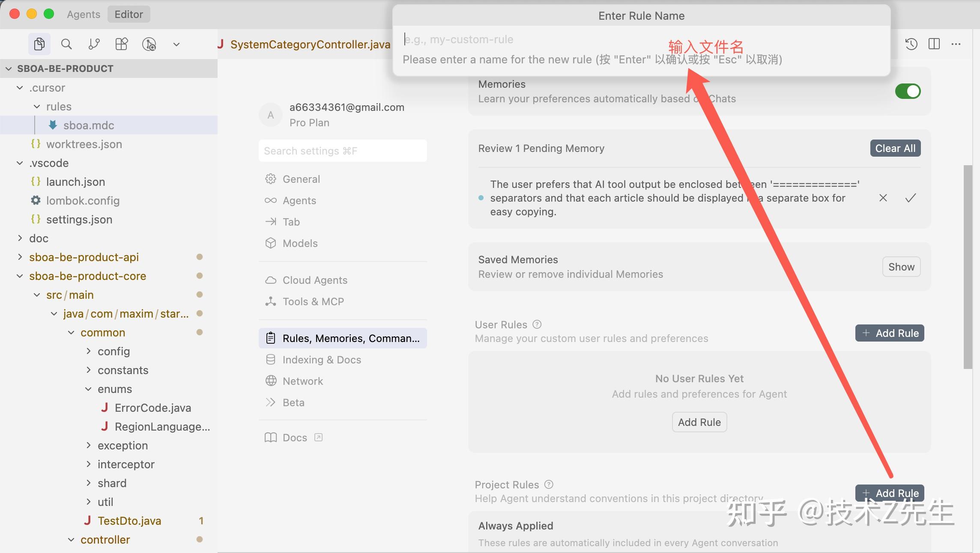Open the Extensions blocks icon
The height and width of the screenshot is (553, 980).
point(122,44)
